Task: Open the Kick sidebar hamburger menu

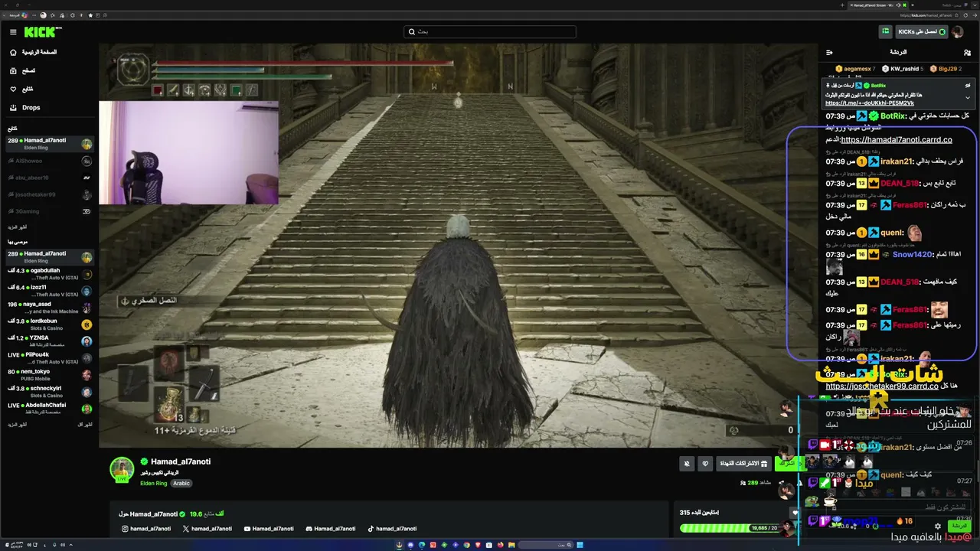Action: click(13, 32)
